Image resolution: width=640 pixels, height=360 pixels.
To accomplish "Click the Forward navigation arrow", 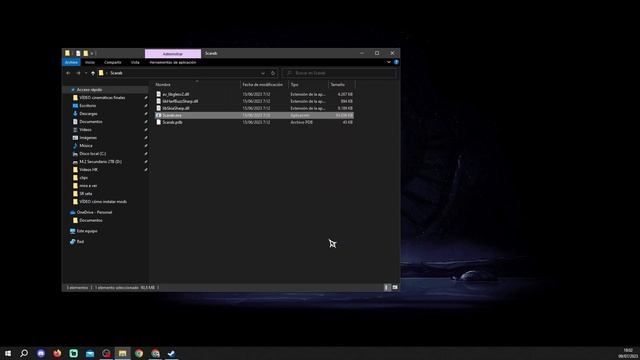I will point(78,73).
